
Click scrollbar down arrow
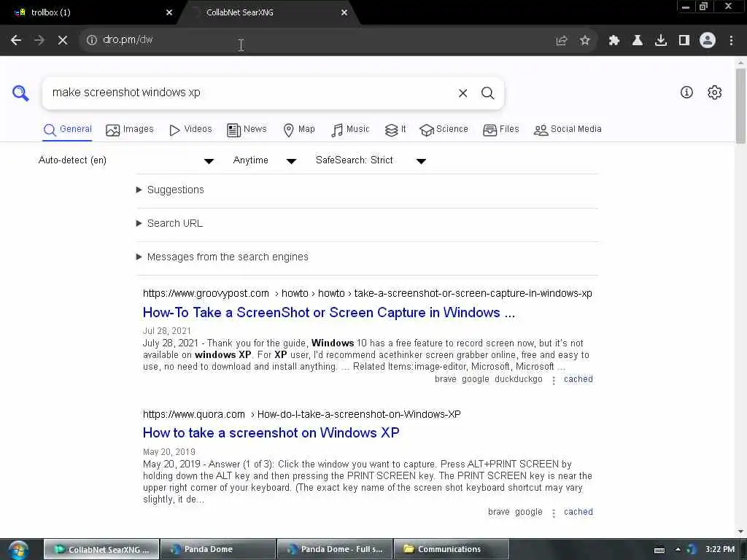[x=740, y=532]
